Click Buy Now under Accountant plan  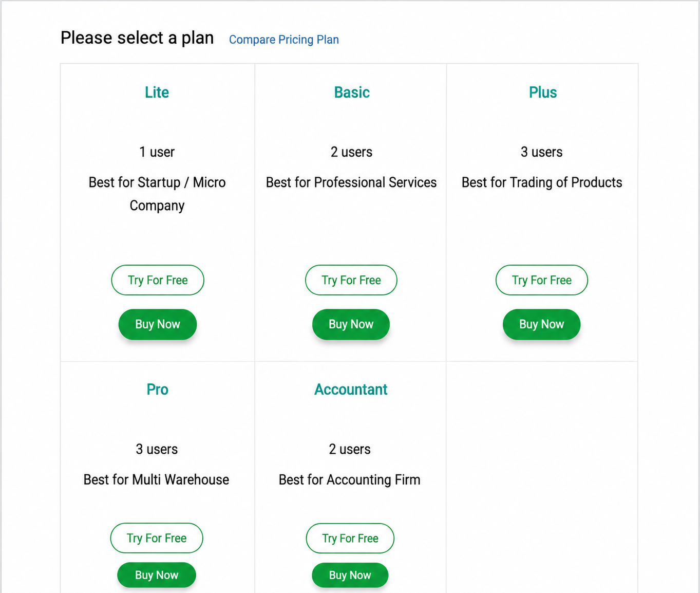[350, 575]
